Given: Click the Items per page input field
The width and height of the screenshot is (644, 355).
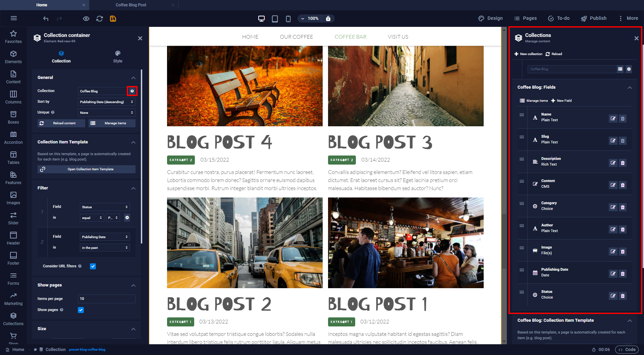Looking at the screenshot, I should [x=106, y=299].
